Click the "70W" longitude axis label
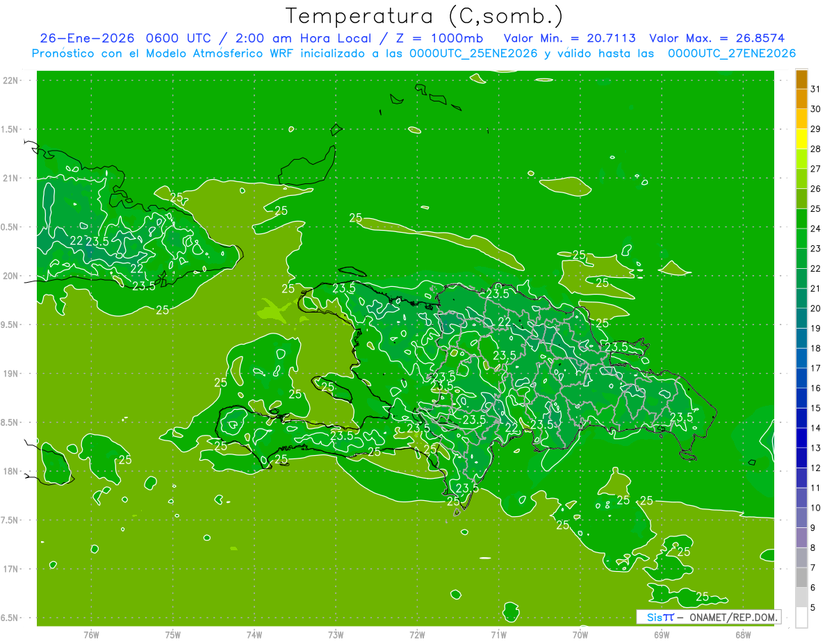 (580, 635)
